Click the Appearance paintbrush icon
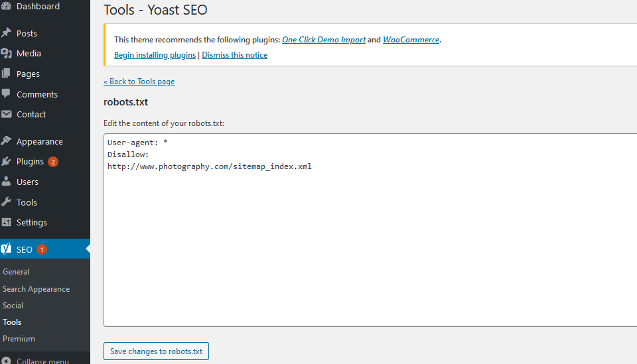This screenshot has height=364, width=637. tap(6, 141)
